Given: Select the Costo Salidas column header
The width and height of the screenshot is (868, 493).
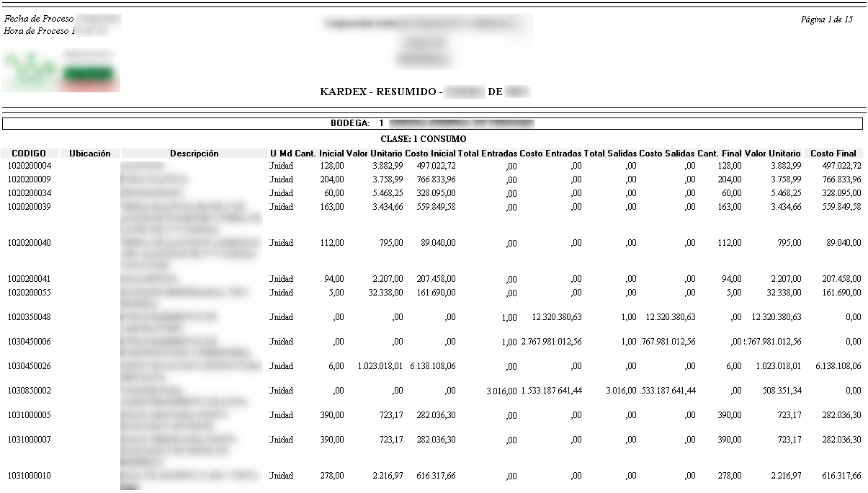Looking at the screenshot, I should click(666, 154).
